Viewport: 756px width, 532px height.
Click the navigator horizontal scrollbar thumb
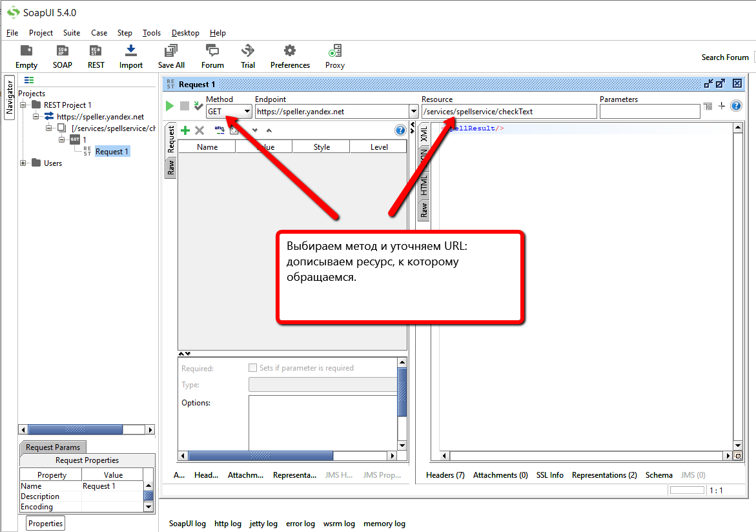click(76, 429)
